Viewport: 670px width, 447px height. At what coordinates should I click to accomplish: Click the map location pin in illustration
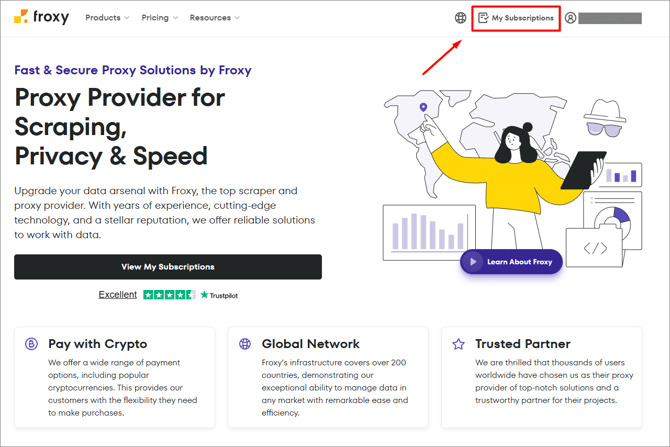coord(423,107)
